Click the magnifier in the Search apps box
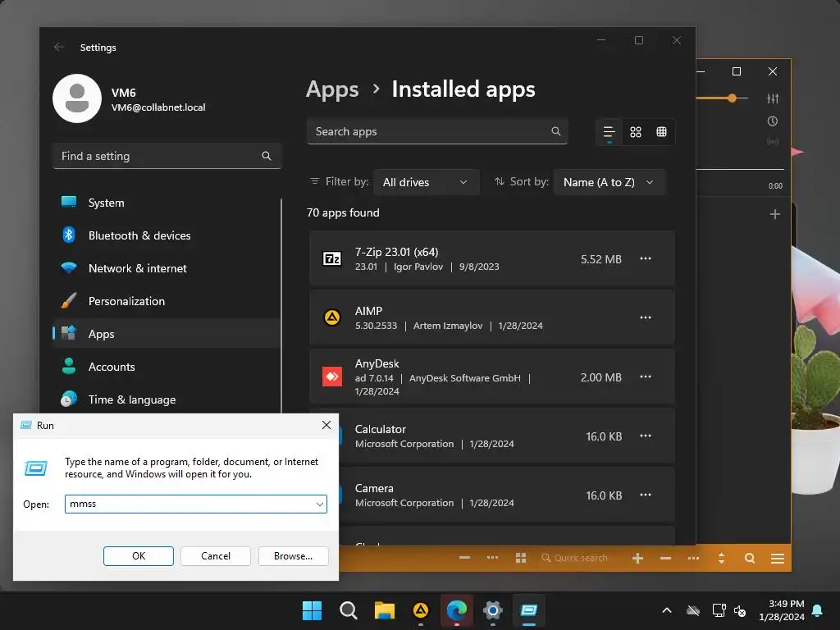The width and height of the screenshot is (840, 630). (555, 131)
